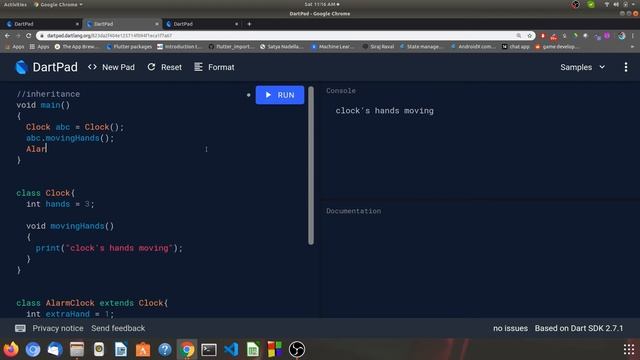Show applications grid in dock
This screenshot has width=640, height=360.
tap(629, 349)
